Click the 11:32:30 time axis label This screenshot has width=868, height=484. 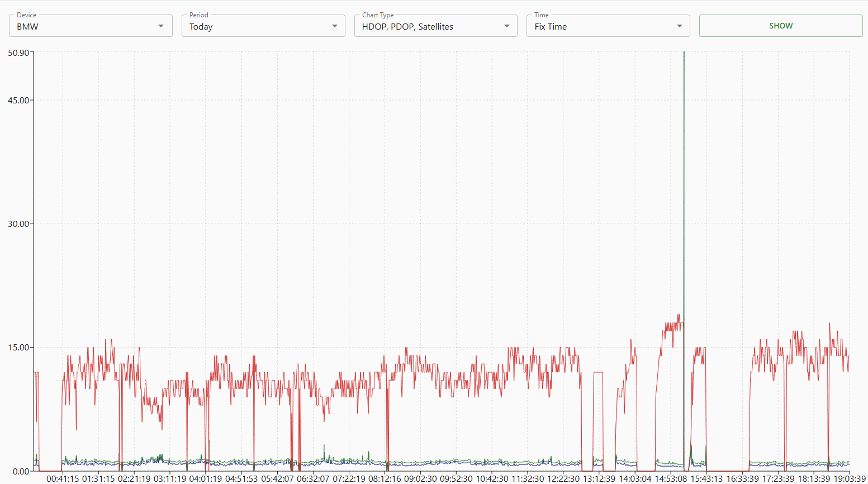click(x=528, y=479)
